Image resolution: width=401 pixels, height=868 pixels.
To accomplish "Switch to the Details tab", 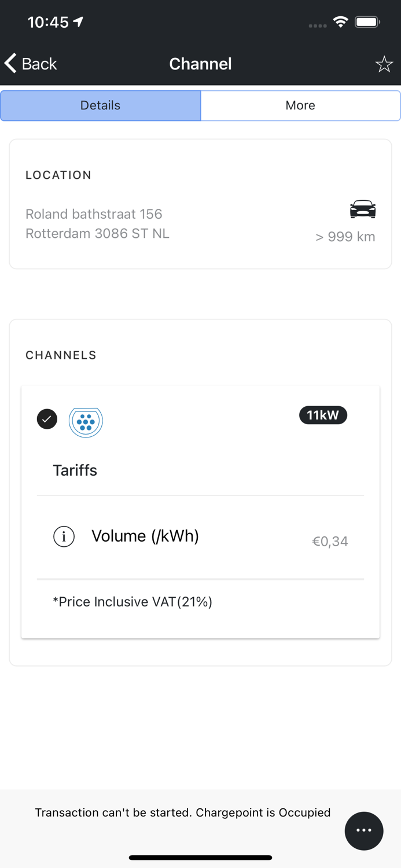I will (x=101, y=105).
